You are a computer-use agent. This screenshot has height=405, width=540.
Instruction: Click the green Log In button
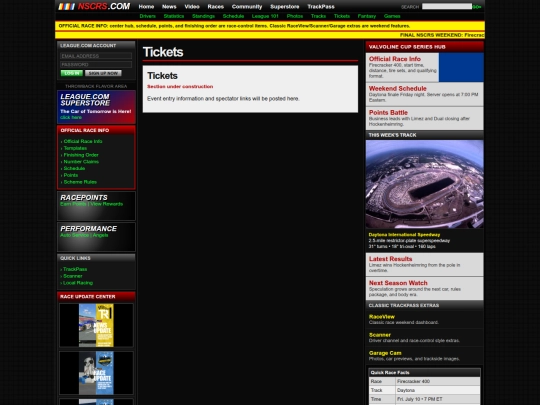[x=72, y=73]
